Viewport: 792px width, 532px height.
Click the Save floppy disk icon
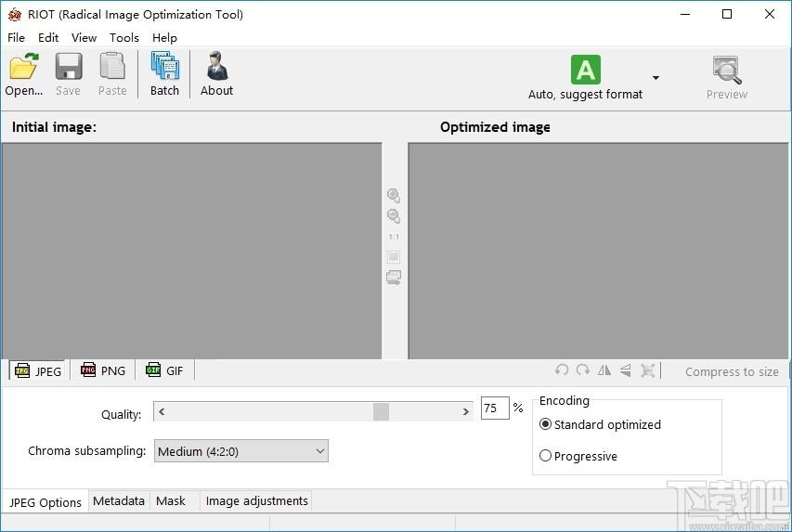tap(68, 67)
